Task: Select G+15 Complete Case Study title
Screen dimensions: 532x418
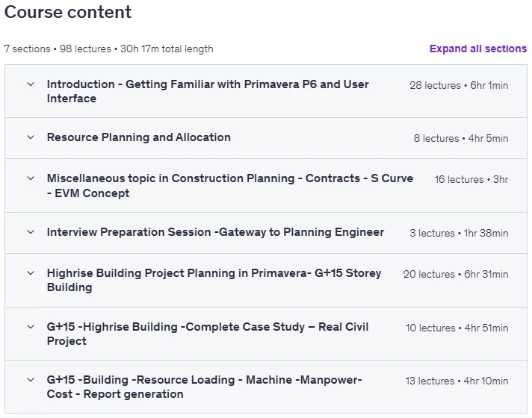Action: coord(208,334)
